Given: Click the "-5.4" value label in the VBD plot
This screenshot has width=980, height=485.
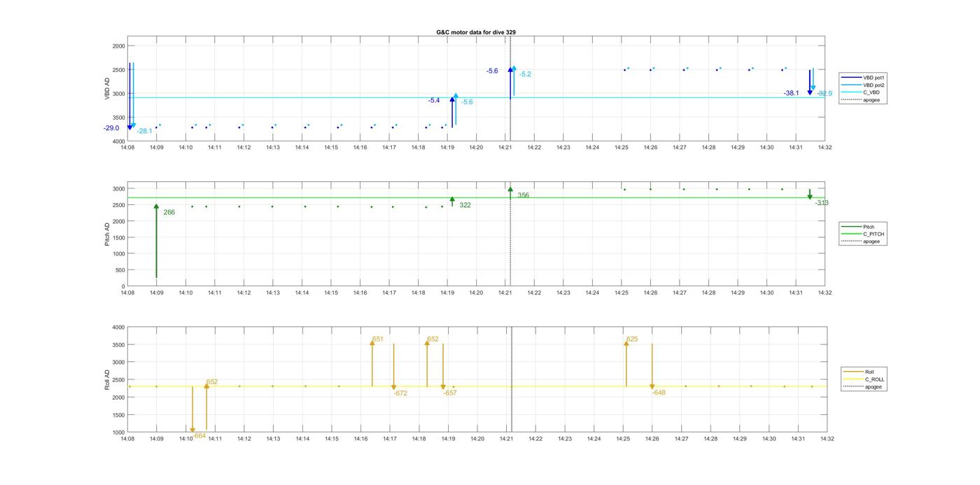Looking at the screenshot, I should coord(434,101).
